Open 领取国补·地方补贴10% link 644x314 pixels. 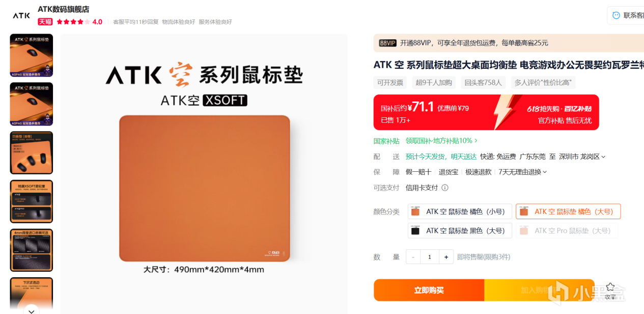[441, 141]
